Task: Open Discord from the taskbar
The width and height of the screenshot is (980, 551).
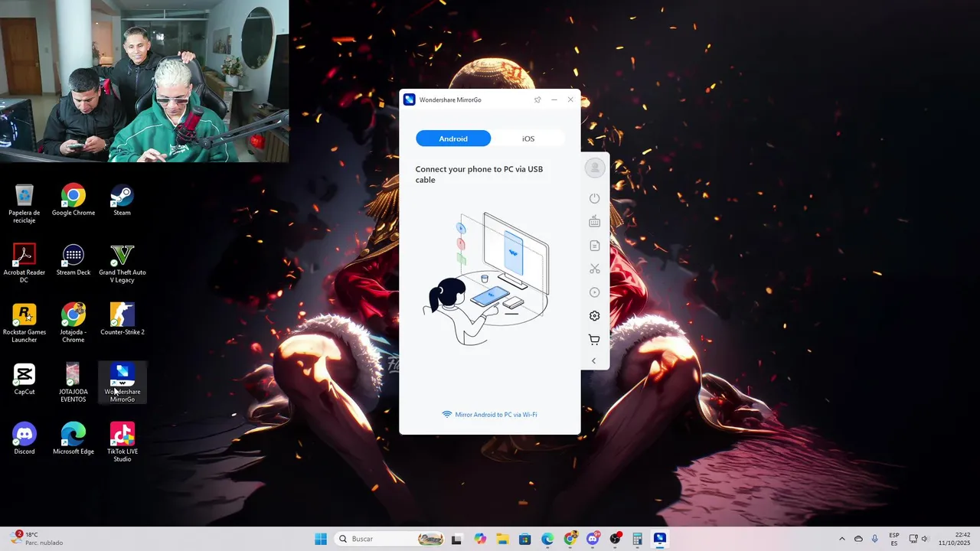Action: click(593, 539)
